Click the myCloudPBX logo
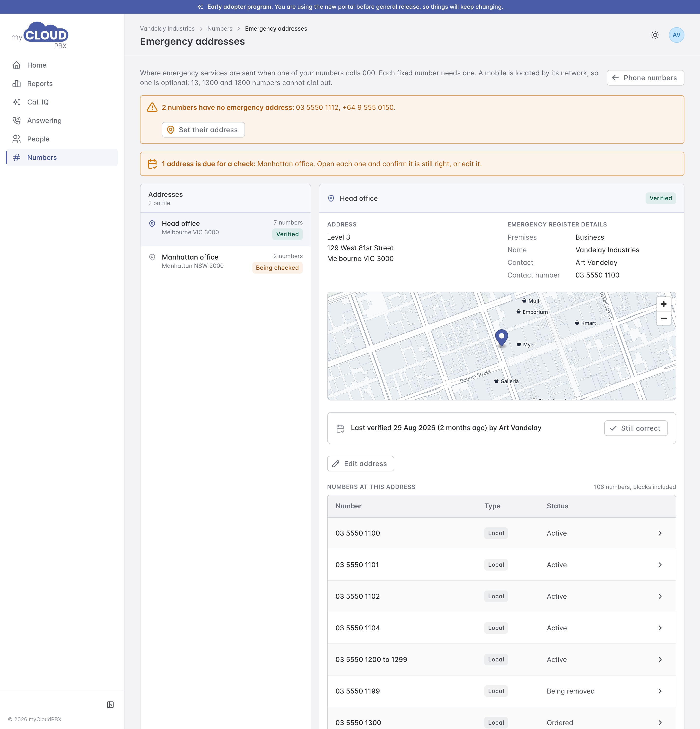The width and height of the screenshot is (700, 729). coord(40,35)
